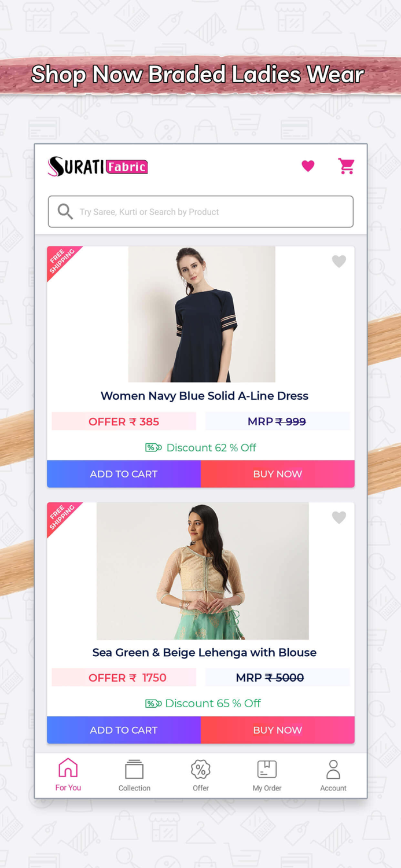
Task: Favorite the Navy Blue A-Line Dress
Action: 339,261
